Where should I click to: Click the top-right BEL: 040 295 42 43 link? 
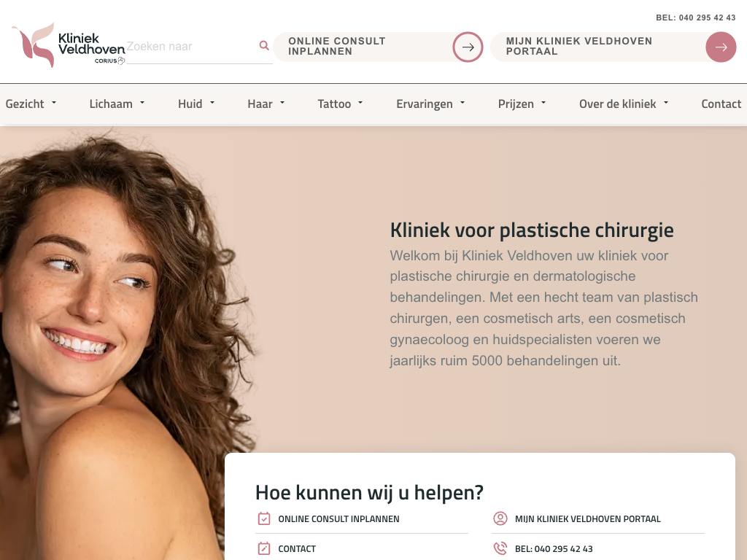click(695, 17)
